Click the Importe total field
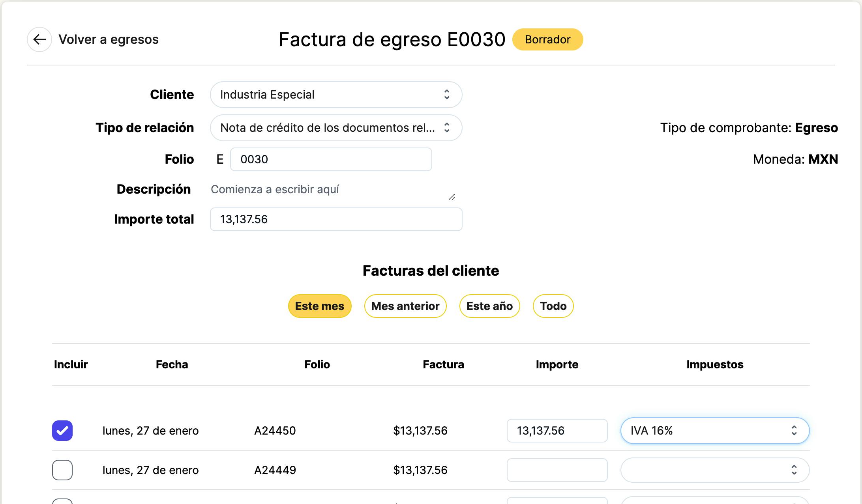 (335, 219)
